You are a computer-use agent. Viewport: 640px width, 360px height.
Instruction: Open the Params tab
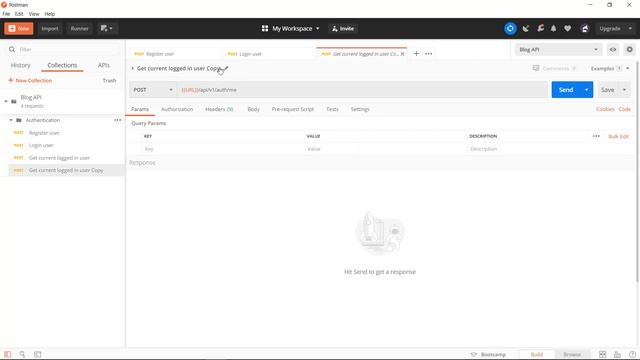pyautogui.click(x=140, y=109)
